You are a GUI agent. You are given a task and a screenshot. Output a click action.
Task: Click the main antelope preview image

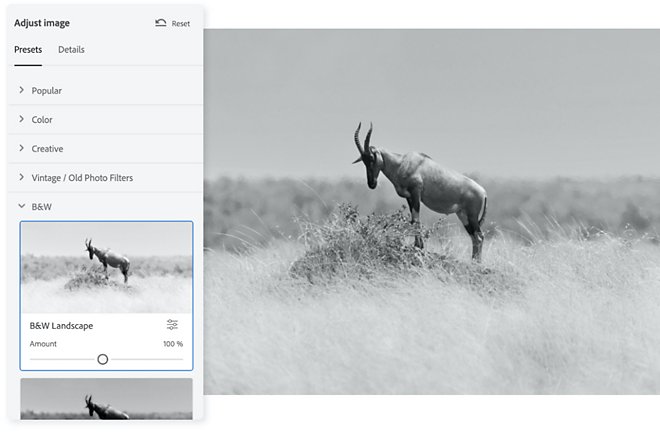(431, 212)
